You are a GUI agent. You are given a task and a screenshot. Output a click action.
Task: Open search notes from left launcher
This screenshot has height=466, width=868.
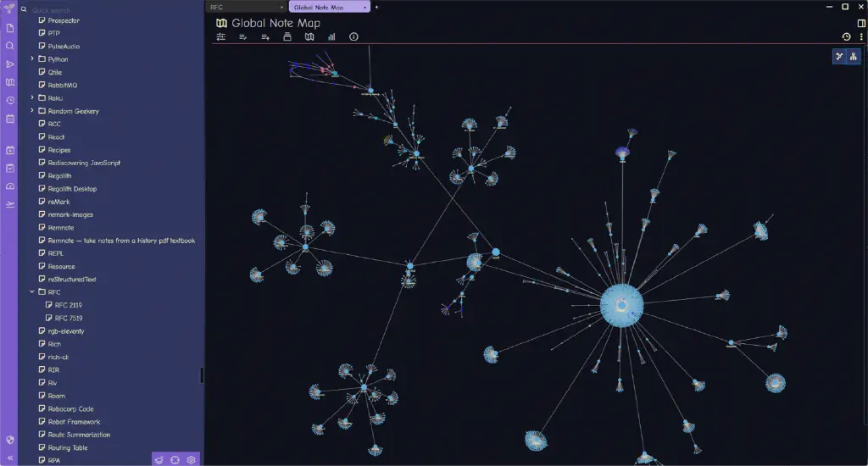click(x=10, y=46)
